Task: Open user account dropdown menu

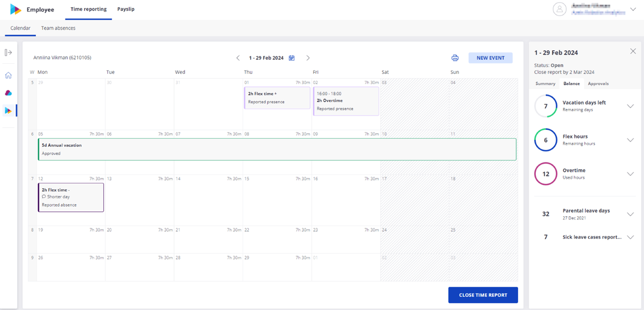Action: click(633, 9)
